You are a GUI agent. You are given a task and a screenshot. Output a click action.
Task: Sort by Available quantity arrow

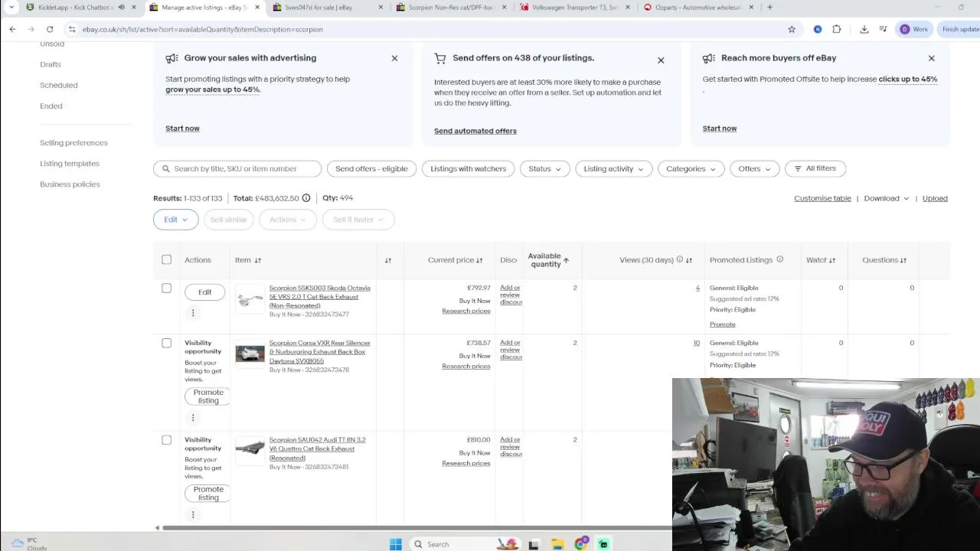click(567, 261)
